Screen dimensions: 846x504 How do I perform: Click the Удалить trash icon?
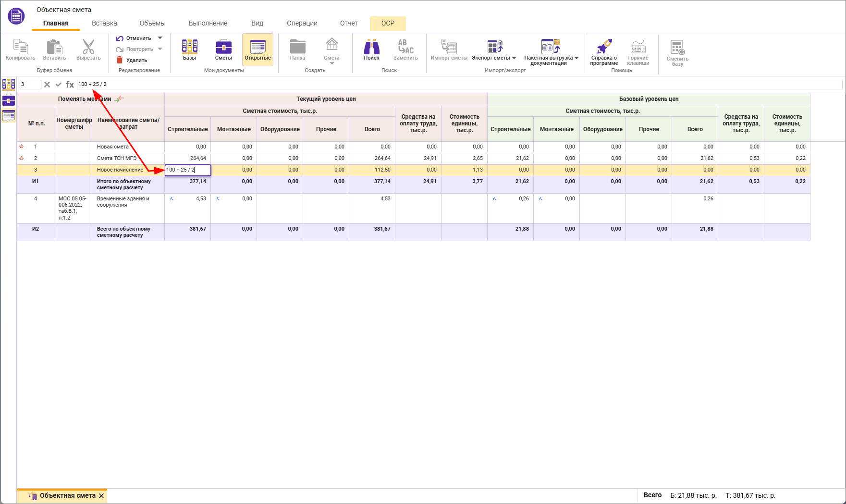[x=120, y=60]
